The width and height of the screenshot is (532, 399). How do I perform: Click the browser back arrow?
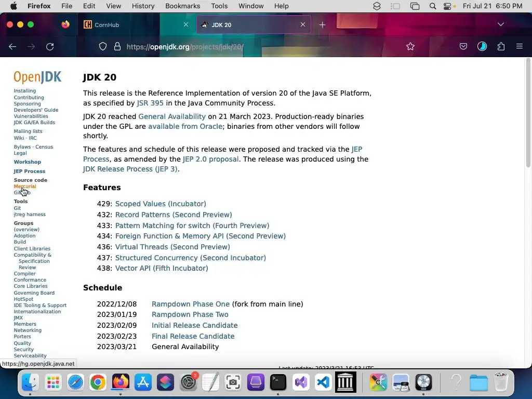pos(12,46)
